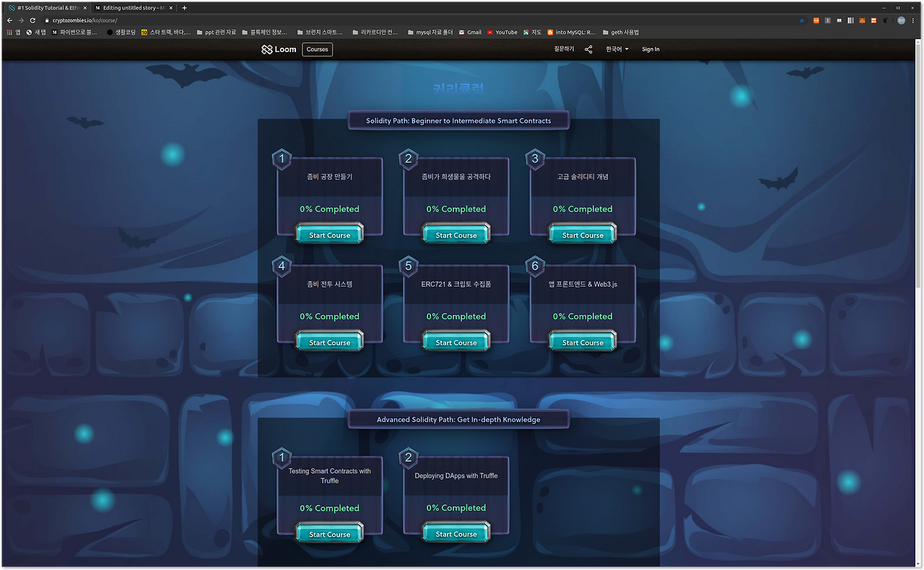
Task: Close the #1 Solidity Tutorial tab
Action: 85,8
